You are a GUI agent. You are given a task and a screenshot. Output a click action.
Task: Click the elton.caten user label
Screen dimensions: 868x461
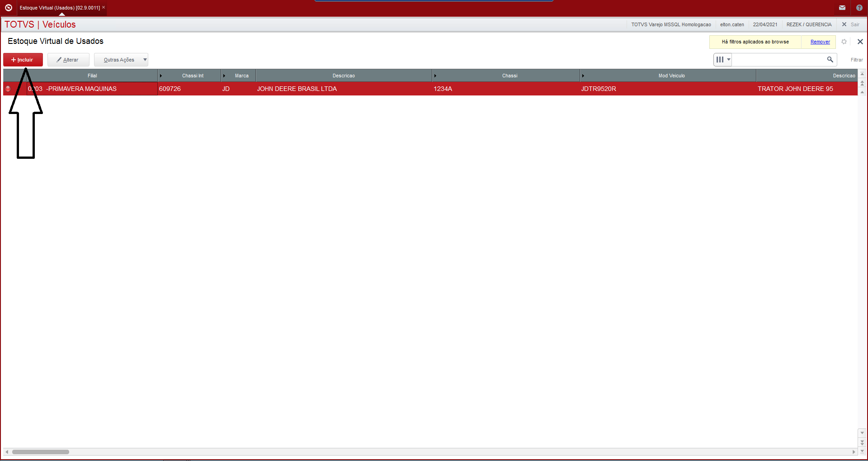tap(732, 24)
